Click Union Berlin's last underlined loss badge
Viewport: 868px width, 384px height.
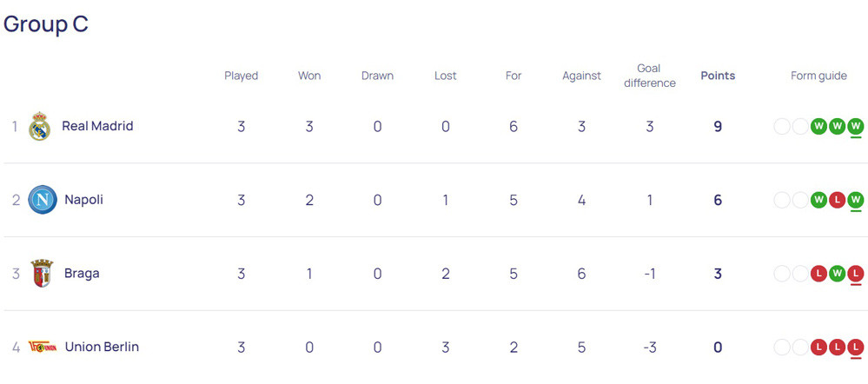856,348
